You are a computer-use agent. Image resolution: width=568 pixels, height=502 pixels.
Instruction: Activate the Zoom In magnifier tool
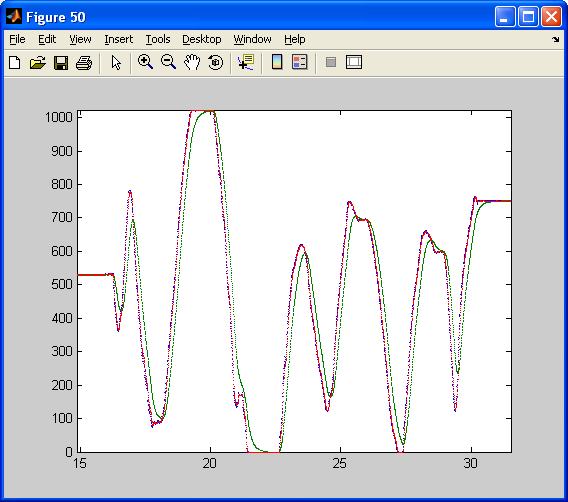point(145,62)
